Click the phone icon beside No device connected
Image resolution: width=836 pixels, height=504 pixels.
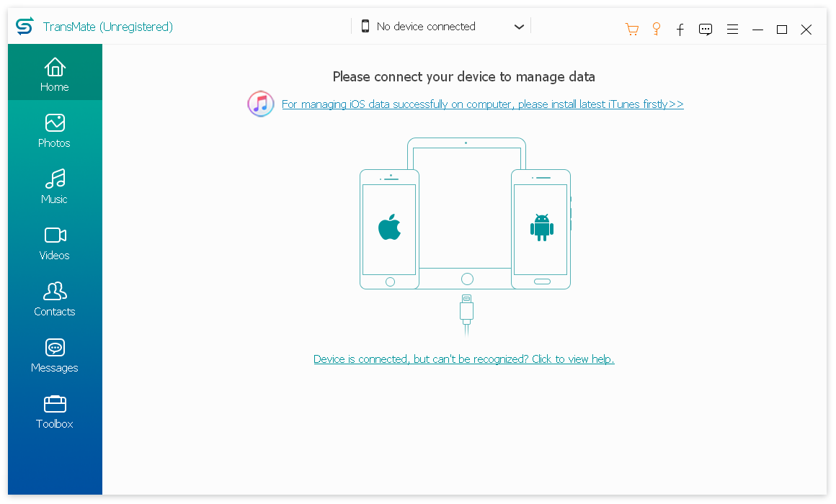(365, 26)
